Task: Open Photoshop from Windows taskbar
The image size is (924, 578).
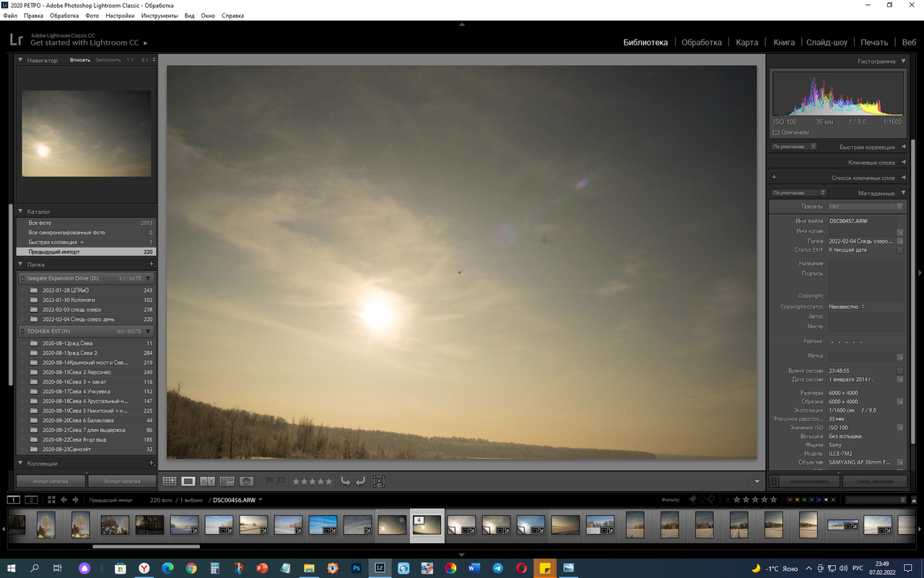Action: click(356, 569)
